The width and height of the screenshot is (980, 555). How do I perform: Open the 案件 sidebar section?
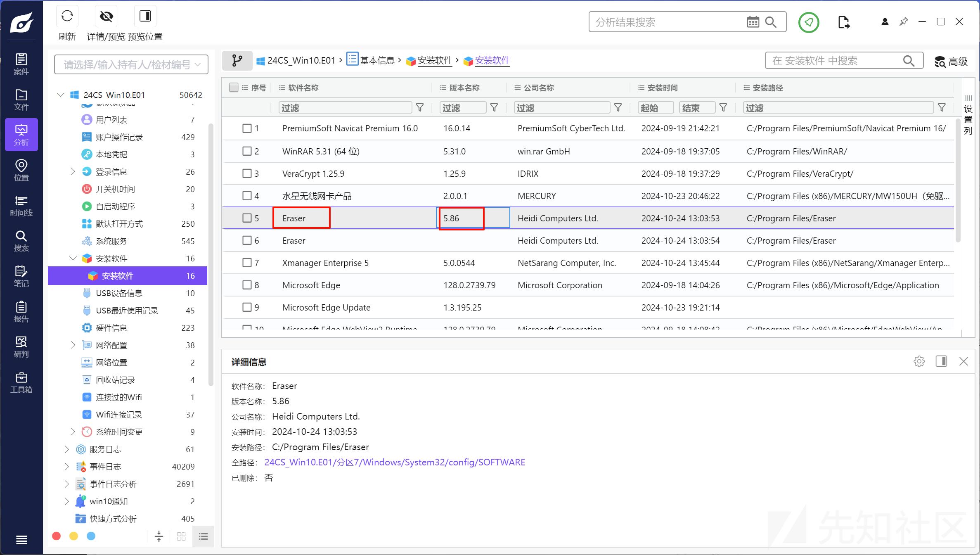21,64
